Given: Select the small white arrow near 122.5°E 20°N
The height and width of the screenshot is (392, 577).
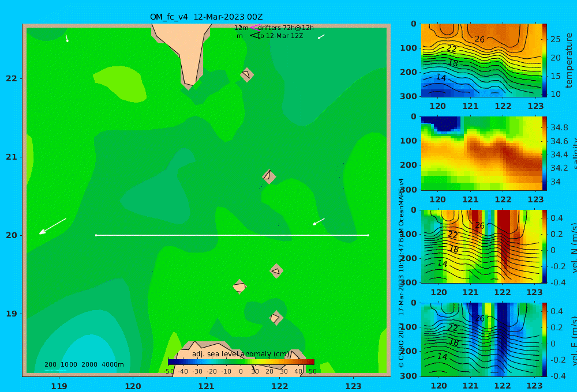Looking at the screenshot, I should [319, 221].
